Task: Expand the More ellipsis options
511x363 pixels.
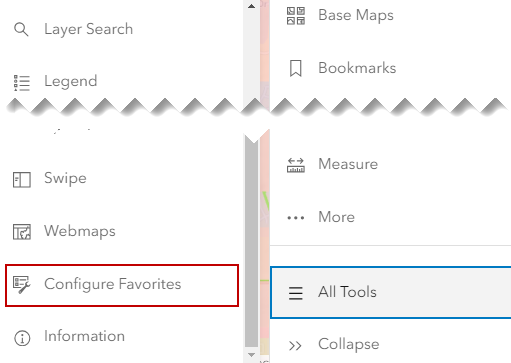Action: (x=296, y=218)
